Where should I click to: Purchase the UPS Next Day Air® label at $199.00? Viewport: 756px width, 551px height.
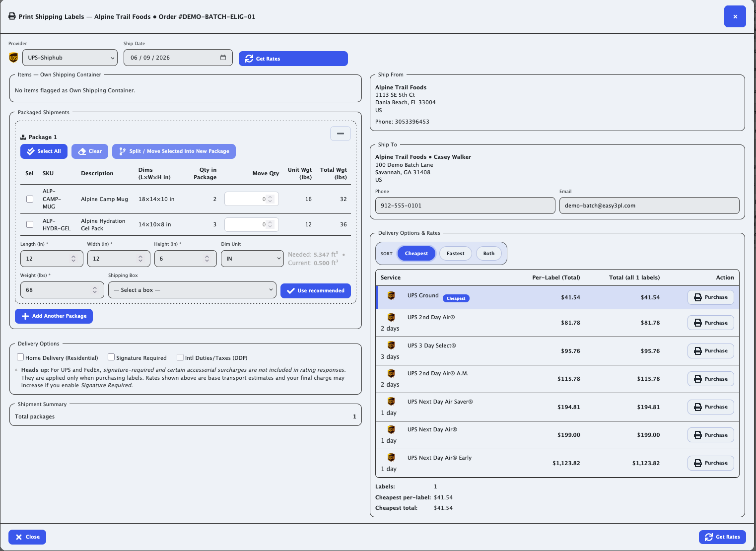711,435
